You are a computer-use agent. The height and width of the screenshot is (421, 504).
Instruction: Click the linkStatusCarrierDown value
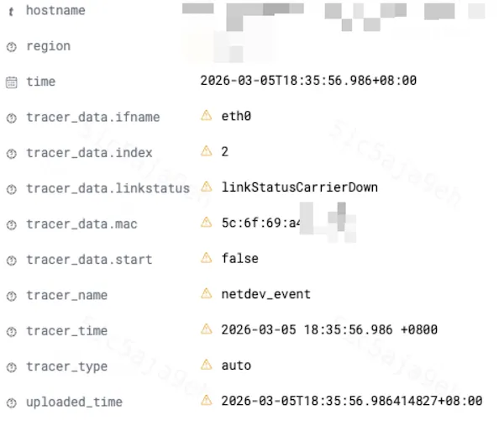click(300, 187)
